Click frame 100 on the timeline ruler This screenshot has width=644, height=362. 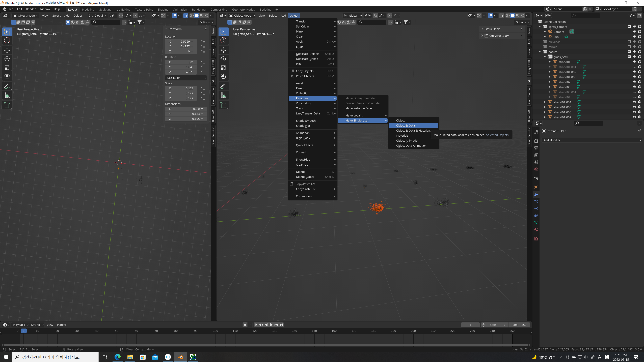click(x=215, y=331)
